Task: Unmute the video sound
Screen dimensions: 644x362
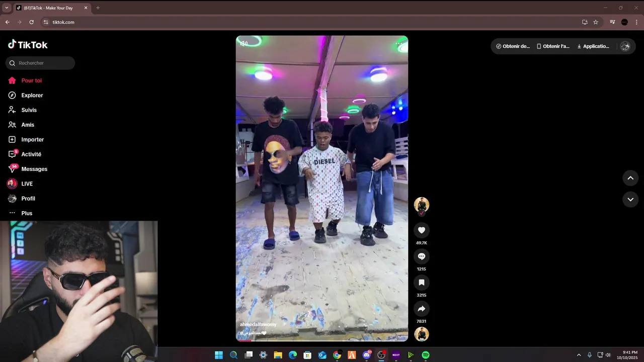Action: click(244, 44)
